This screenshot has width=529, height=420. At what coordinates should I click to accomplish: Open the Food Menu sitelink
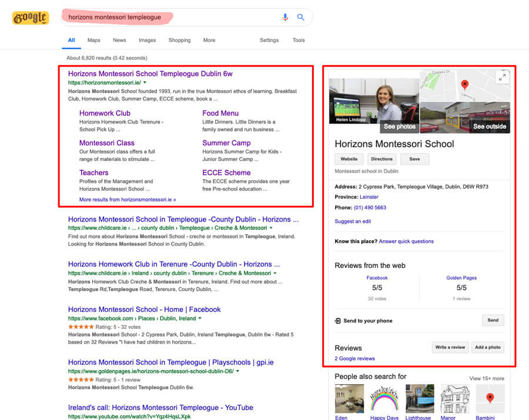[x=220, y=113]
